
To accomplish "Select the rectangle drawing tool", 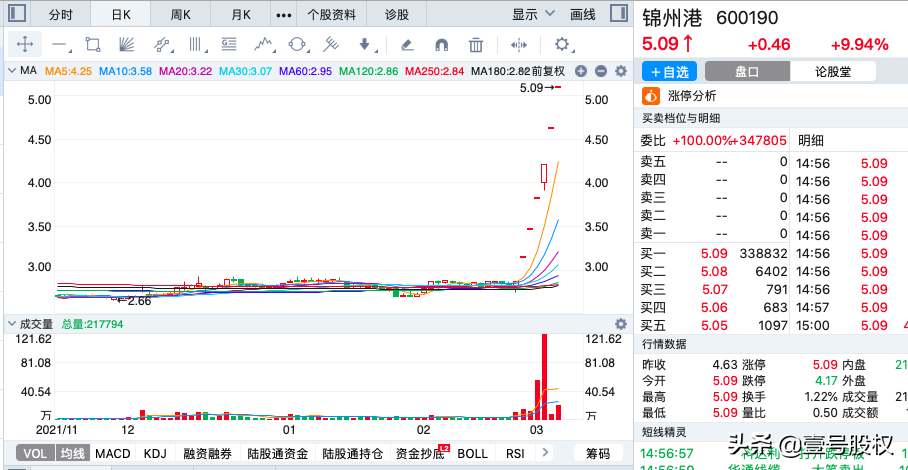I will point(93,45).
